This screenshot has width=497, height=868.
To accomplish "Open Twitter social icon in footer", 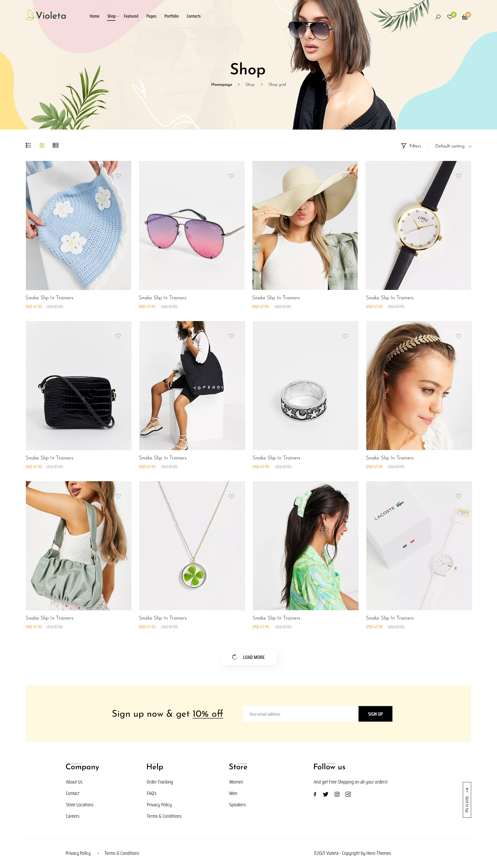I will [326, 795].
